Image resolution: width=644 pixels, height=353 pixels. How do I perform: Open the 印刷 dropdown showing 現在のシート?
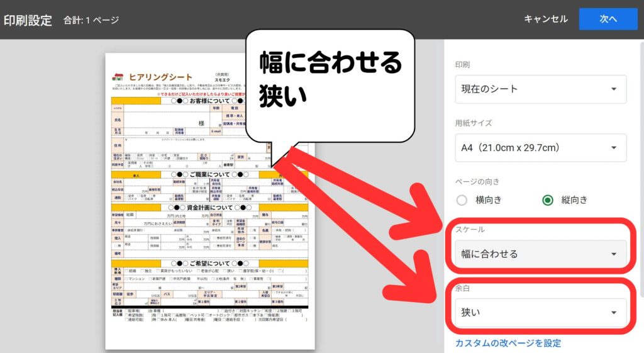click(540, 89)
